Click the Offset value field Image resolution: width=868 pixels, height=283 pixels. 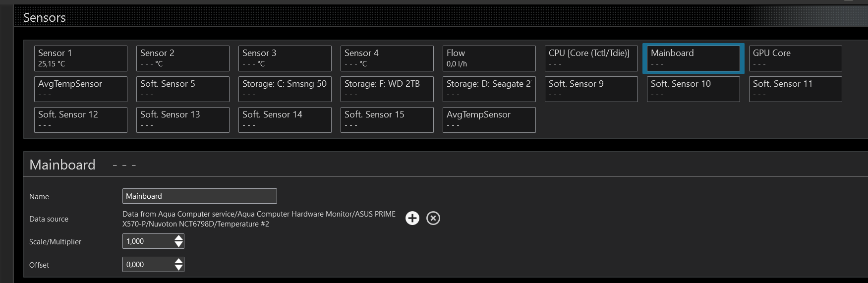(x=148, y=265)
